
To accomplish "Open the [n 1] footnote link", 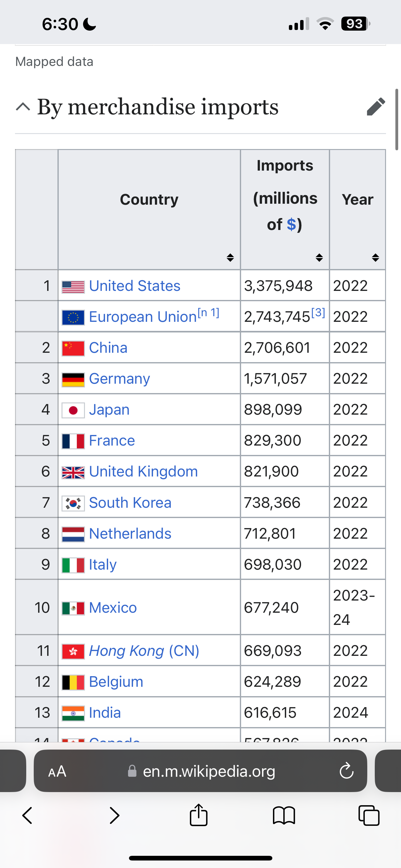I will coord(209,313).
